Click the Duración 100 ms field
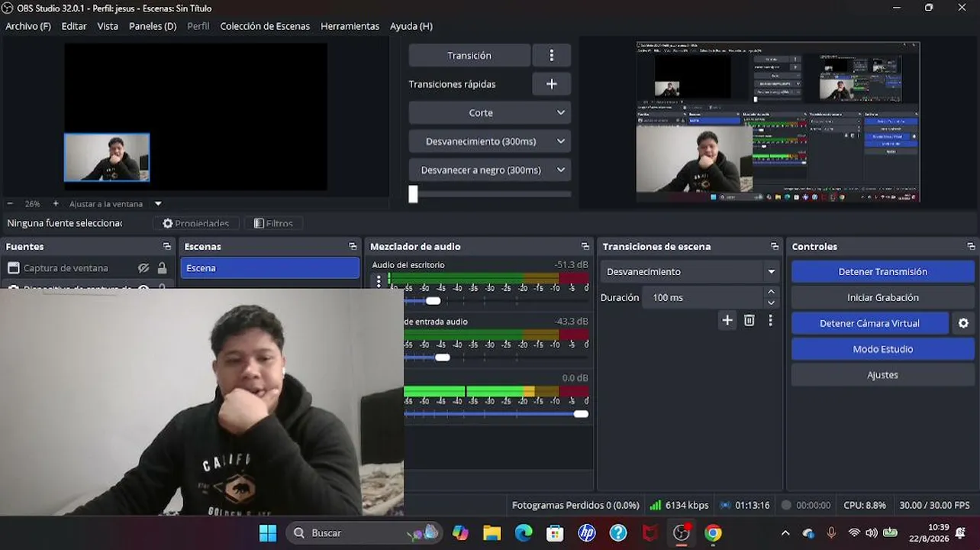 pos(702,297)
